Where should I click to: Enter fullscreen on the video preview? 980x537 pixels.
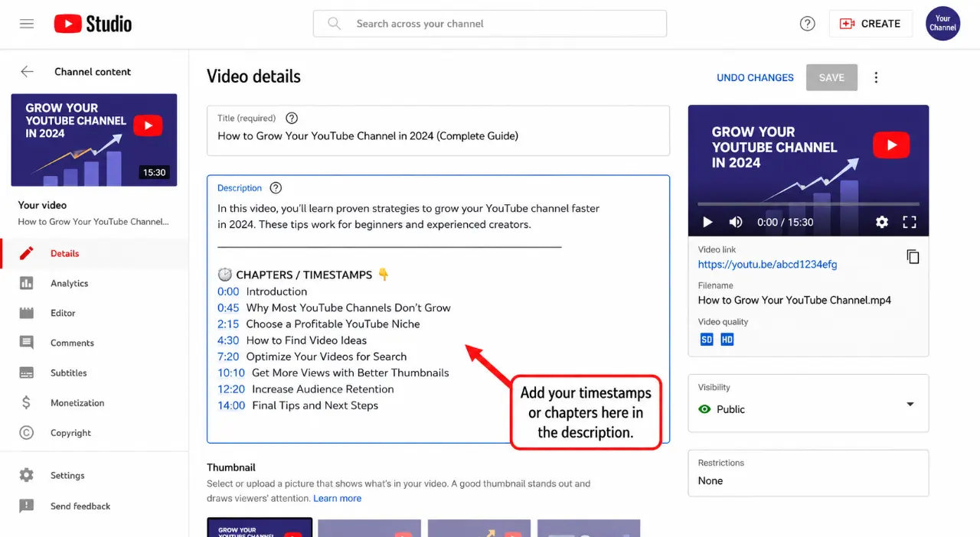910,222
